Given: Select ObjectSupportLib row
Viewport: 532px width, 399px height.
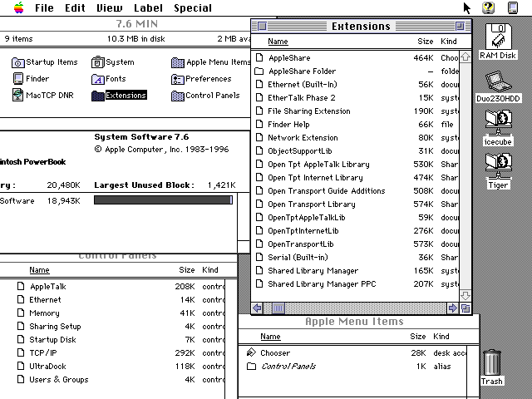Looking at the screenshot, I should pyautogui.click(x=357, y=151).
